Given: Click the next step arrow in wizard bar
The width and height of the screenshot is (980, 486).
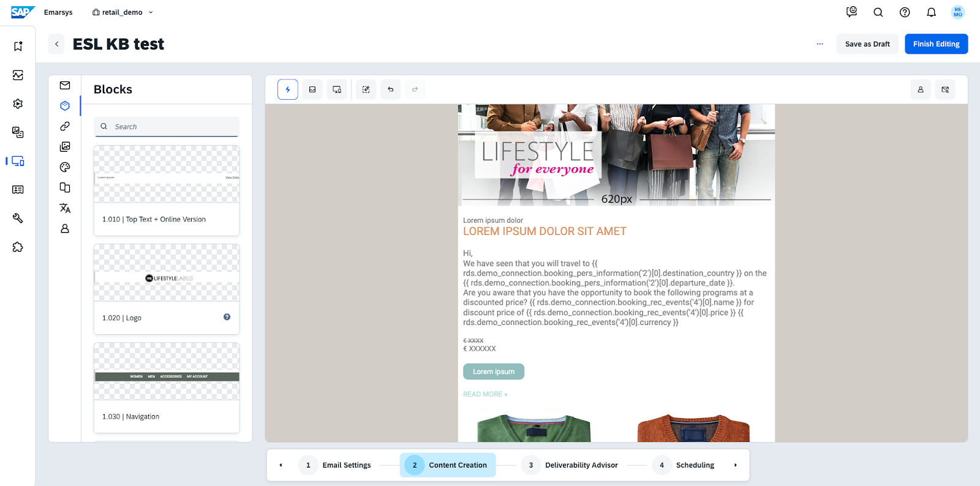Looking at the screenshot, I should coord(736,465).
